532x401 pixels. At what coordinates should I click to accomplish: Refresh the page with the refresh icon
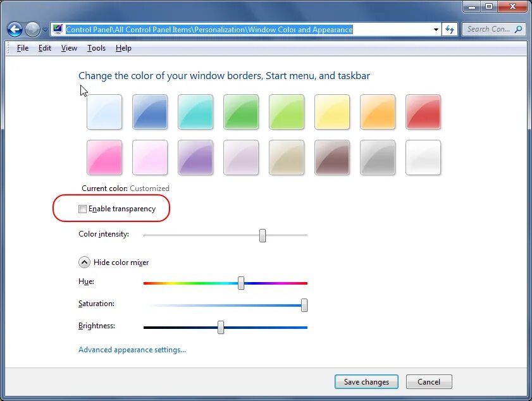click(450, 30)
